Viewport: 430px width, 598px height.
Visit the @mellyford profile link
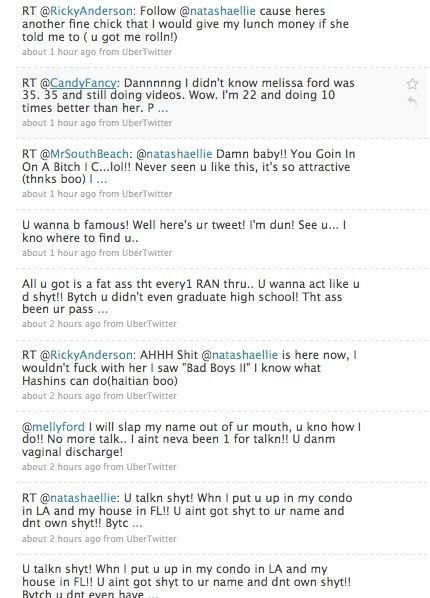point(53,427)
